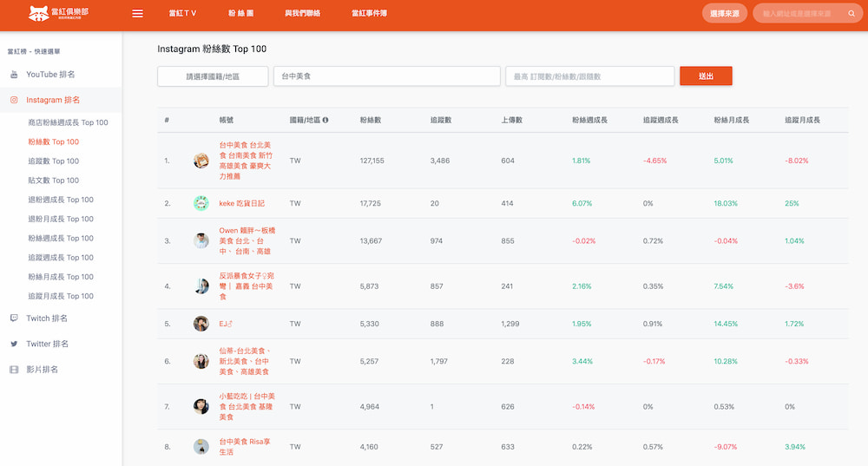
Task: Open avatar of 台中美食 Risa row
Action: pyautogui.click(x=201, y=447)
